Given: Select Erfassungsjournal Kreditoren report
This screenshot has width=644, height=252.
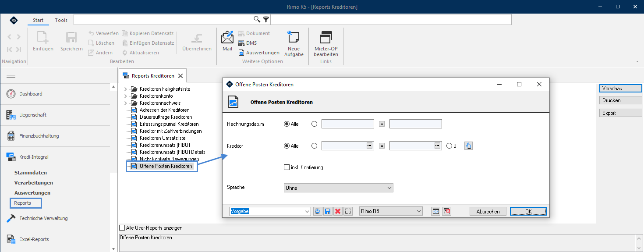Looking at the screenshot, I should (169, 124).
